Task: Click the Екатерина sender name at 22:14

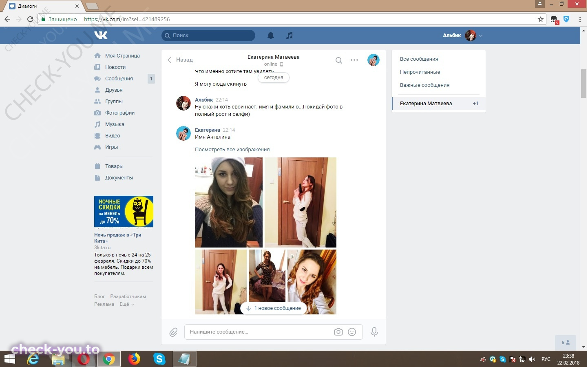Action: [207, 130]
